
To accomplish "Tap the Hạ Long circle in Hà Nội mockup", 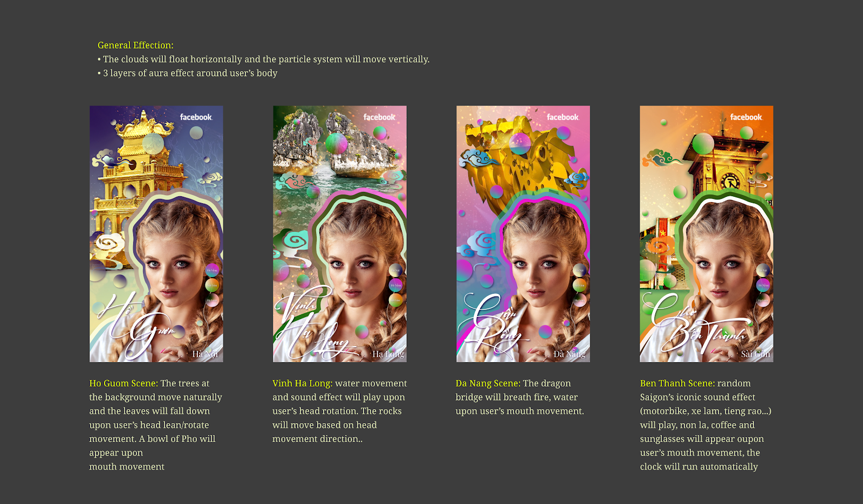I will 212,300.
